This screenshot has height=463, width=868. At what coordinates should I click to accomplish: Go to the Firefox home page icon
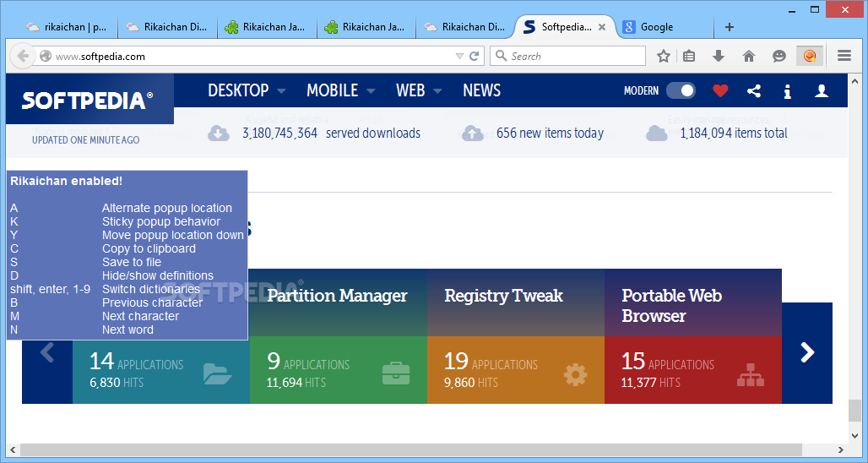point(748,56)
